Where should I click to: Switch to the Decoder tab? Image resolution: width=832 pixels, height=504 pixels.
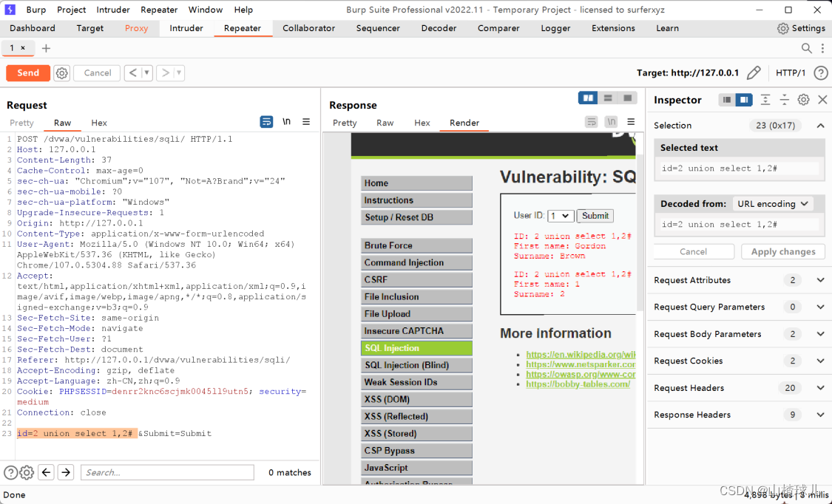click(x=439, y=29)
